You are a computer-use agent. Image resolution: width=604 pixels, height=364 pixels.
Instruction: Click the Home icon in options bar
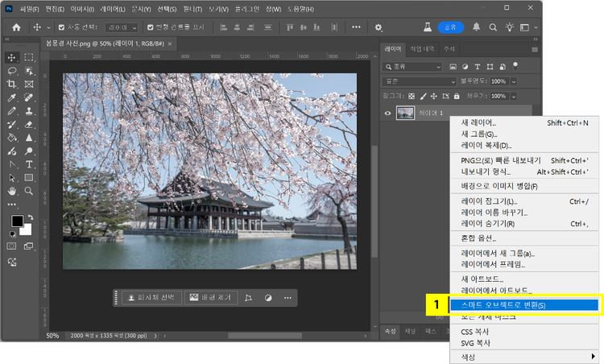pos(15,27)
